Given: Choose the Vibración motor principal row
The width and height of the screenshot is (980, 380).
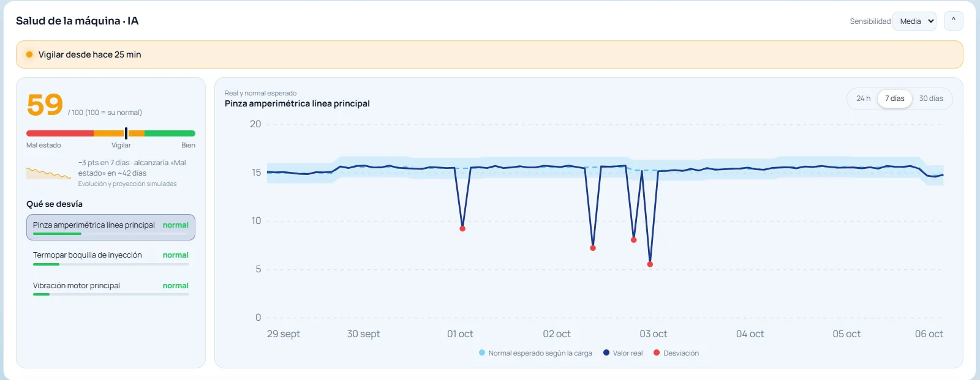Looking at the screenshot, I should click(x=111, y=288).
